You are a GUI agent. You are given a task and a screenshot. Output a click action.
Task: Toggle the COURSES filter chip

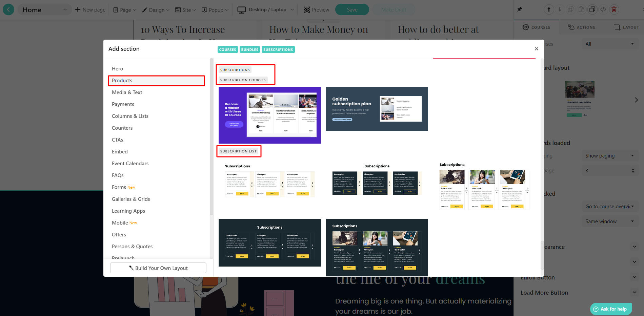[x=227, y=49]
